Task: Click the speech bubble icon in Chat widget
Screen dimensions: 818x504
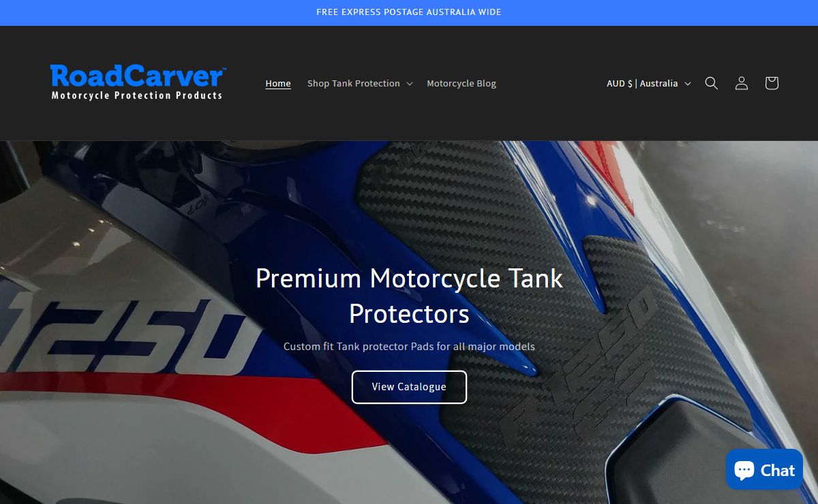Action: tap(744, 469)
